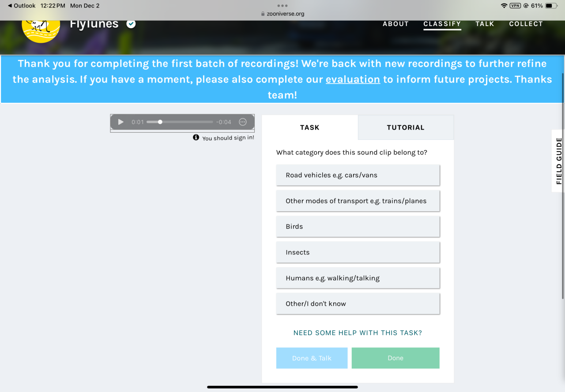Click the sign-in info icon

196,138
